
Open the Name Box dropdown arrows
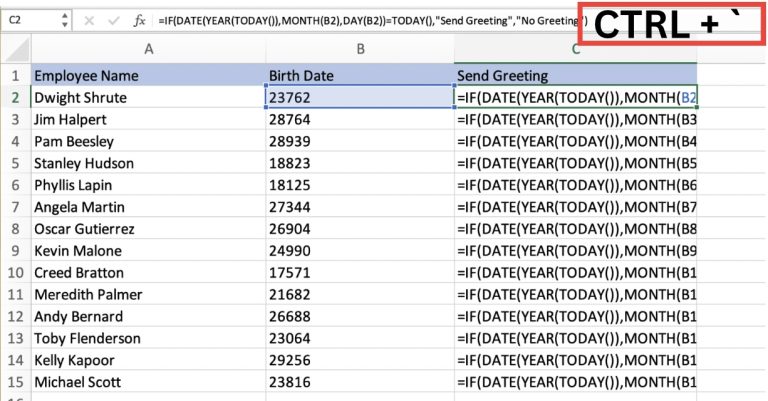(64, 19)
